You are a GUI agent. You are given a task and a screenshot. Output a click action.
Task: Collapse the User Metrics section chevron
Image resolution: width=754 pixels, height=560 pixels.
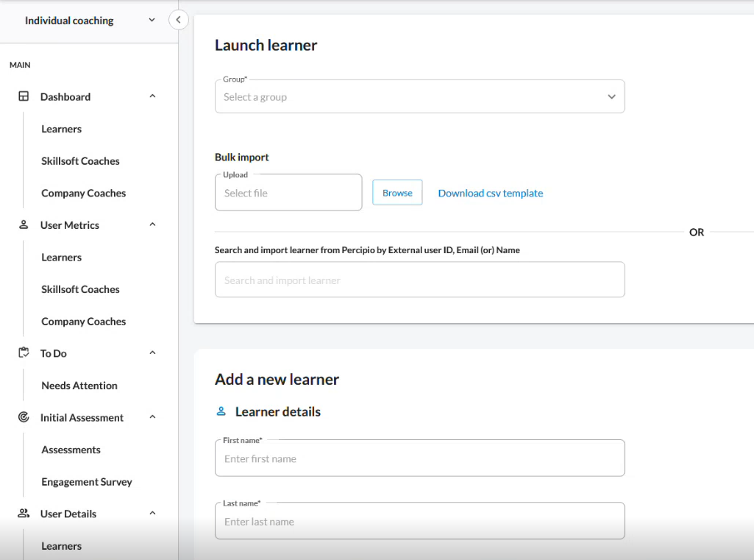[152, 224]
